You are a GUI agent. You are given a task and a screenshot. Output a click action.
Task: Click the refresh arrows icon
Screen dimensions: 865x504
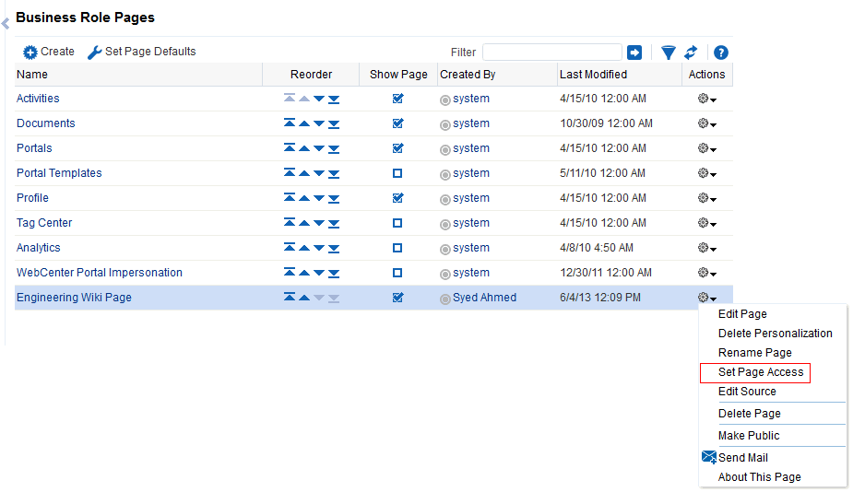coord(691,53)
